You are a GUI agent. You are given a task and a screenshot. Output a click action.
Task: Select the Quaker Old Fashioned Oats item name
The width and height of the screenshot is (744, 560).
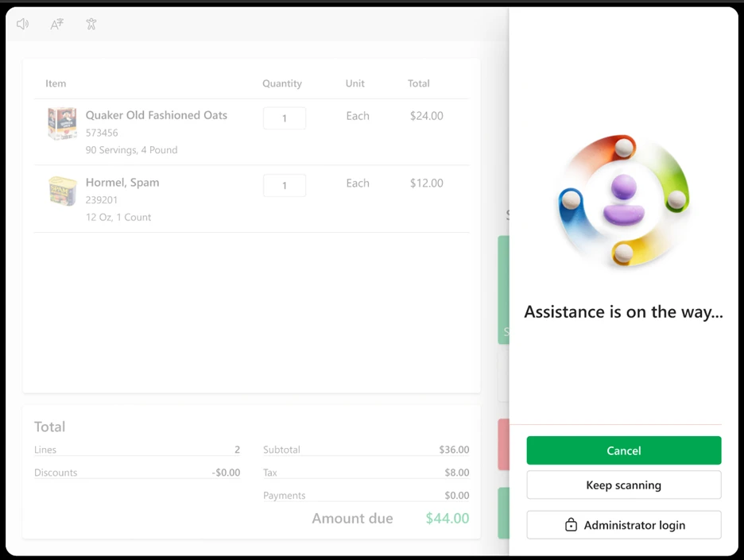click(x=156, y=115)
